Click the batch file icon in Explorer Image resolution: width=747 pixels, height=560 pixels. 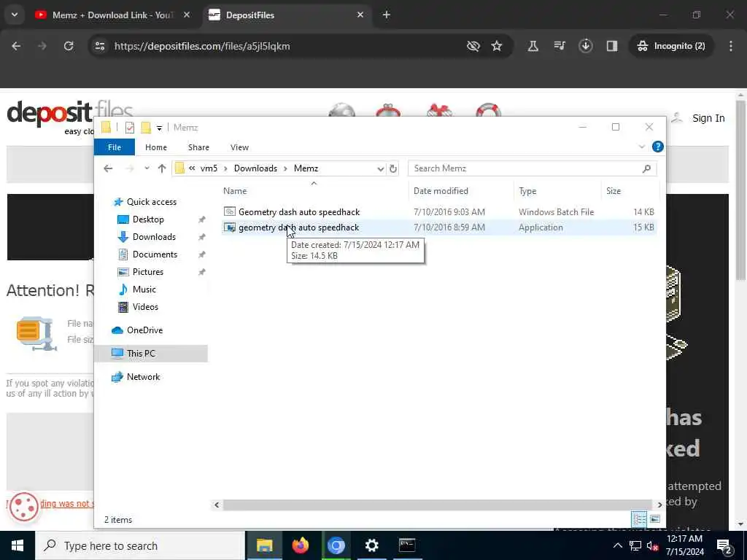pyautogui.click(x=230, y=212)
